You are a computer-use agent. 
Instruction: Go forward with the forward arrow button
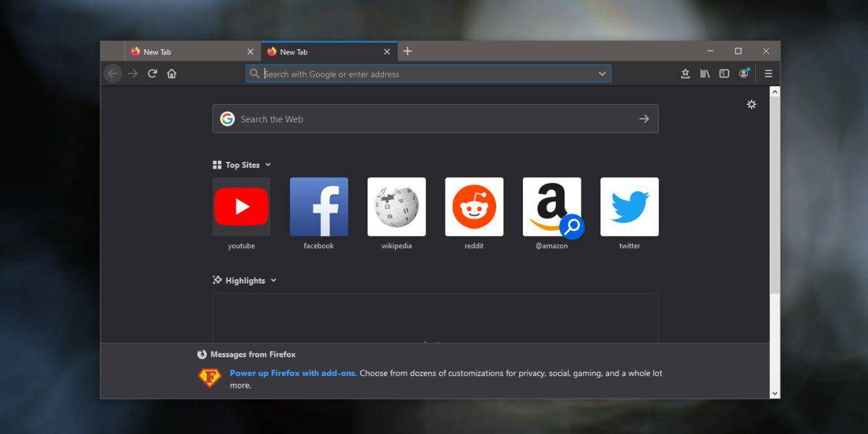(132, 73)
